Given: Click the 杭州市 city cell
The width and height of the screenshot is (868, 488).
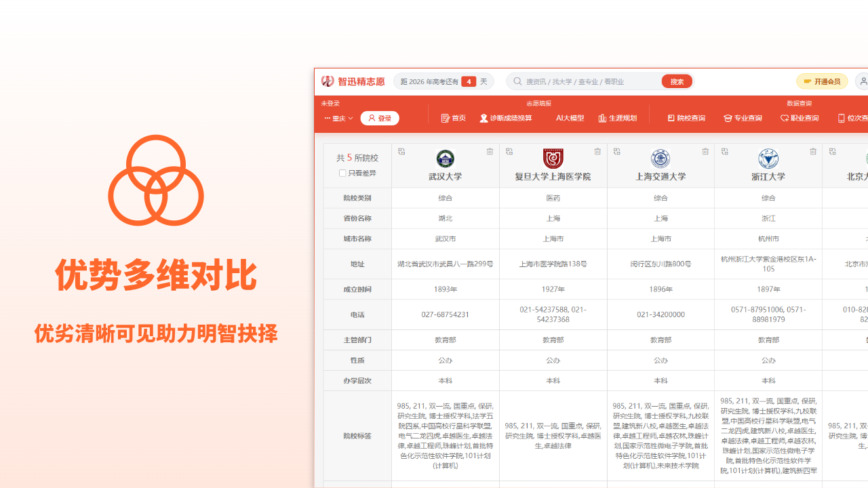Looking at the screenshot, I should coord(768,239).
